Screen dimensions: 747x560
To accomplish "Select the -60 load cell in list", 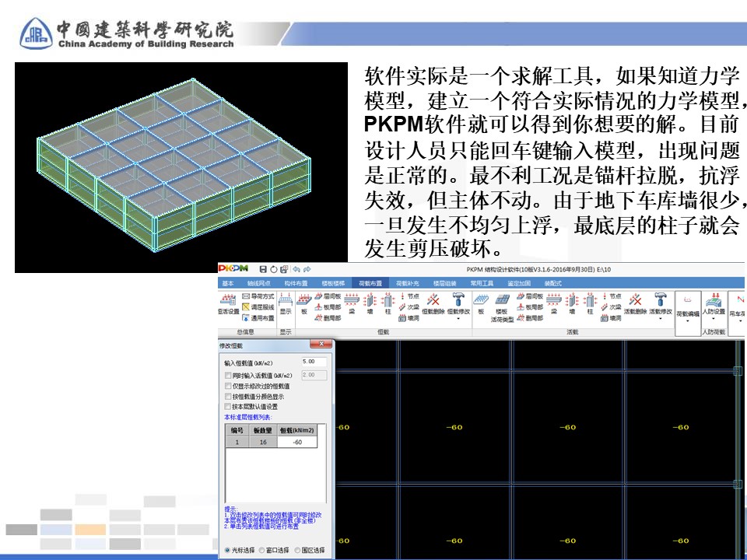I will [297, 442].
